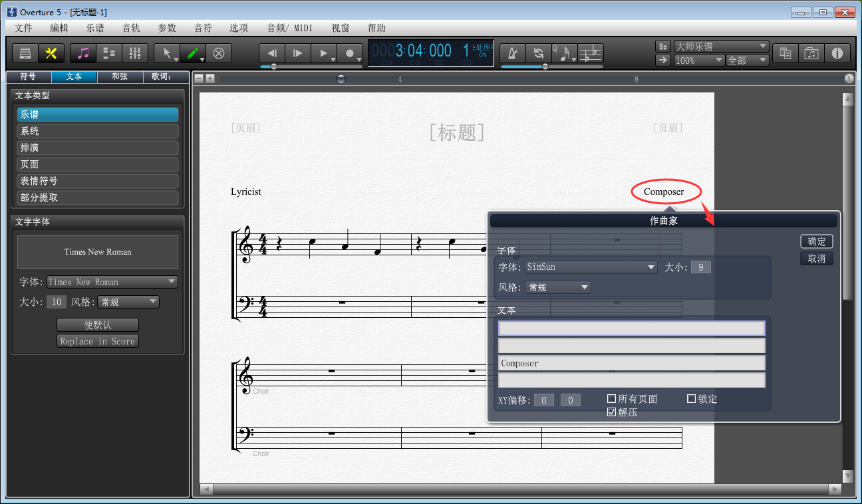862x504 pixels.
Task: Enable the 所有页面 checkbox
Action: 611,399
